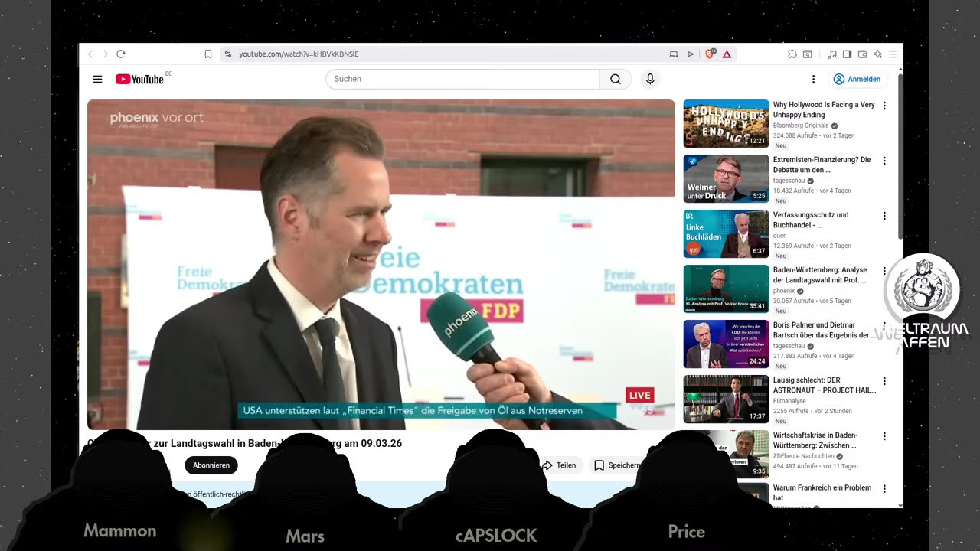Bookmark this page via the bookmark icon
Image resolution: width=980 pixels, height=551 pixels.
pos(208,54)
